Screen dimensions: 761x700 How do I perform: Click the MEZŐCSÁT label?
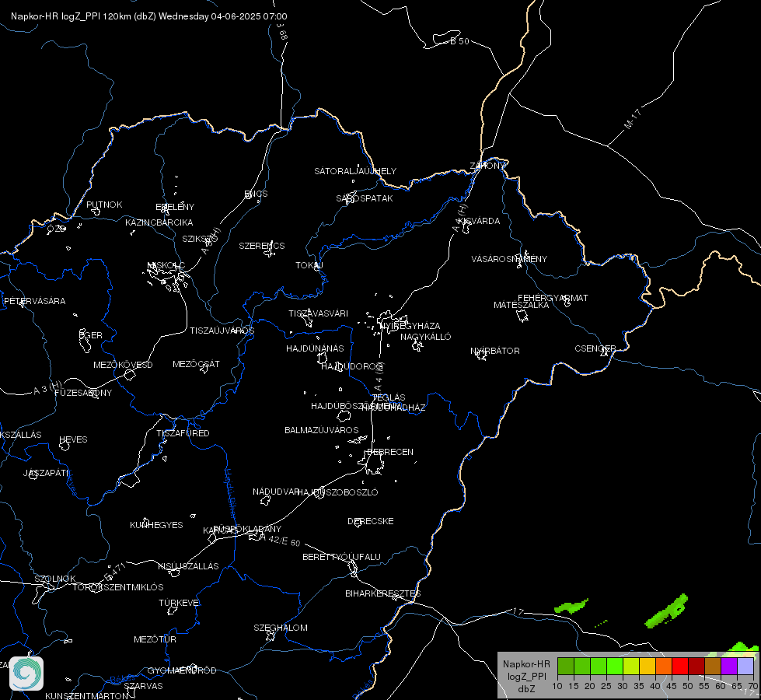pyautogui.click(x=196, y=364)
